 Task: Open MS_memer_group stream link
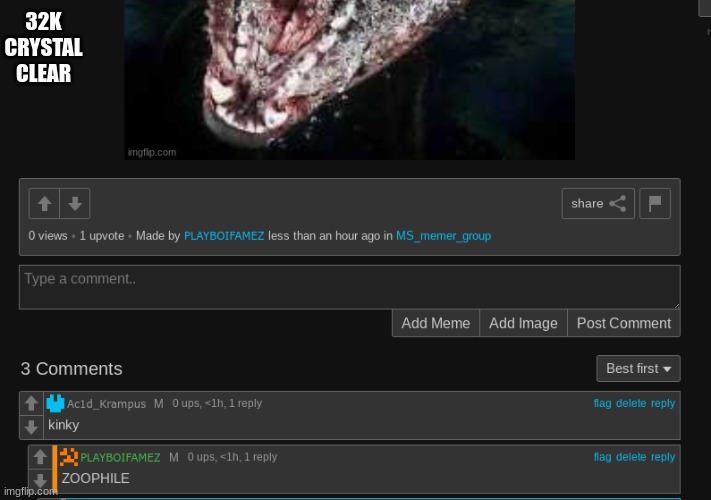(x=443, y=236)
